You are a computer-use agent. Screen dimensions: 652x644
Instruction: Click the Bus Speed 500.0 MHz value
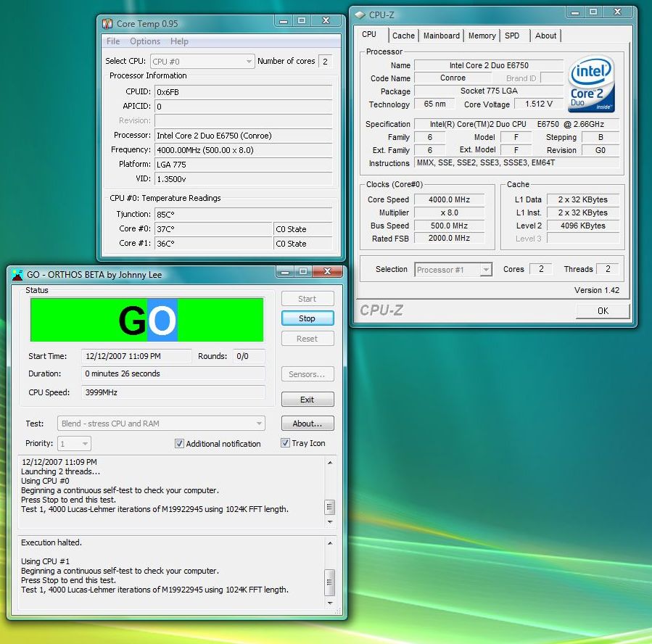tap(449, 226)
